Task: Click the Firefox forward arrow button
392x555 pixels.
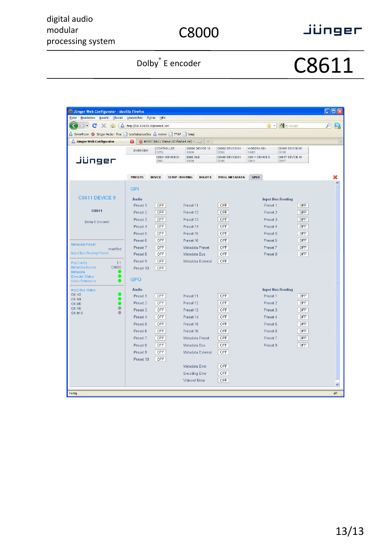Action: [x=82, y=126]
